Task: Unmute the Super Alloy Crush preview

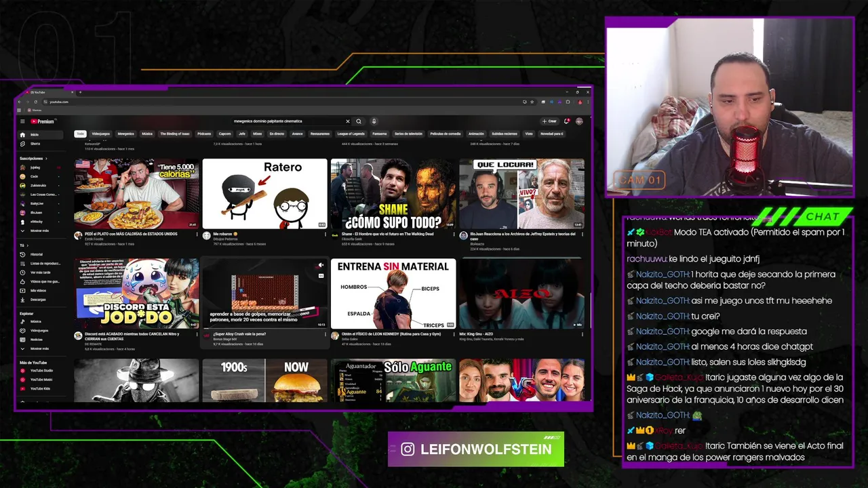Action: coord(321,265)
